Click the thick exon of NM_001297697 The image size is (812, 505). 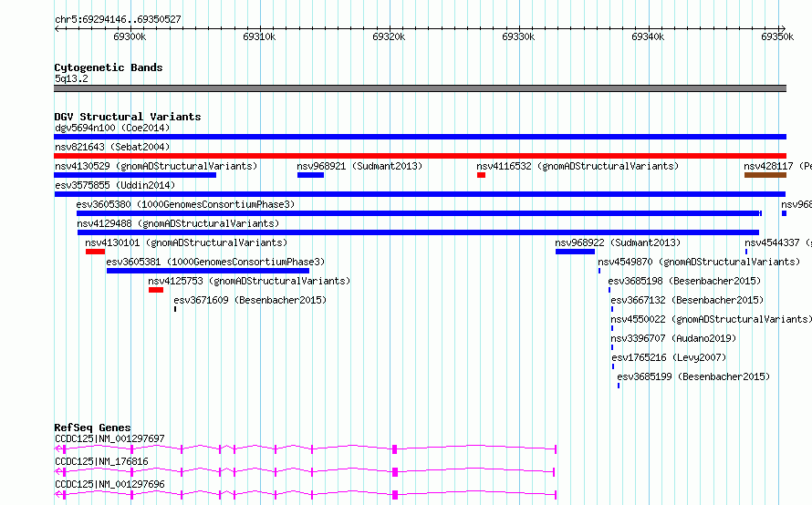(395, 449)
